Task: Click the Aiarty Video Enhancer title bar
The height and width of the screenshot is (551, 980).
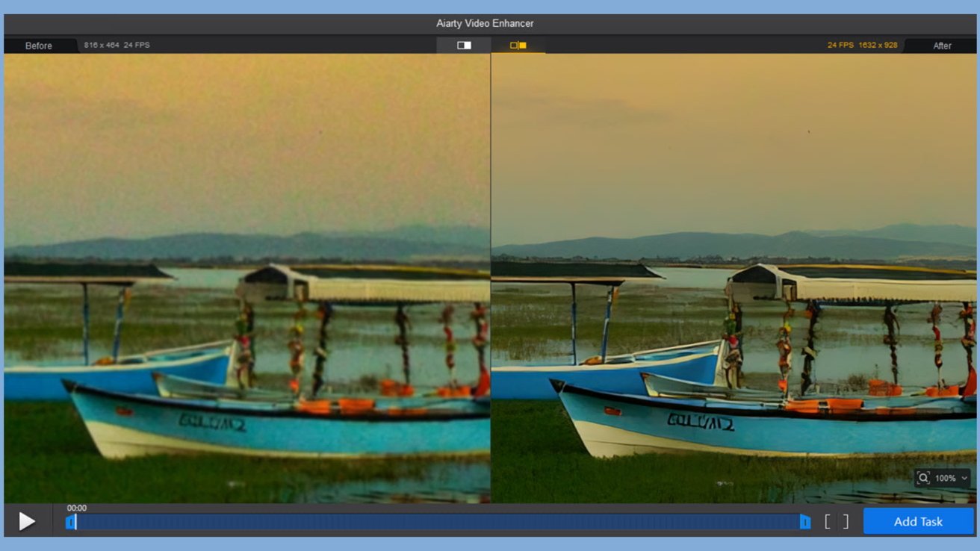Action: [x=485, y=23]
